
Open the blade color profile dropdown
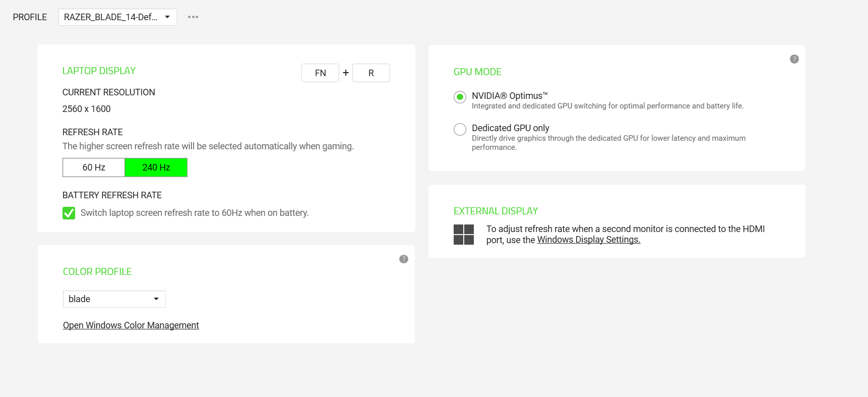[114, 299]
